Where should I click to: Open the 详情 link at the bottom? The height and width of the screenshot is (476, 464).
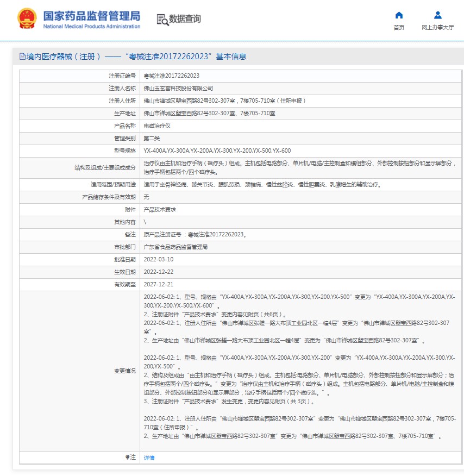coord(149,458)
